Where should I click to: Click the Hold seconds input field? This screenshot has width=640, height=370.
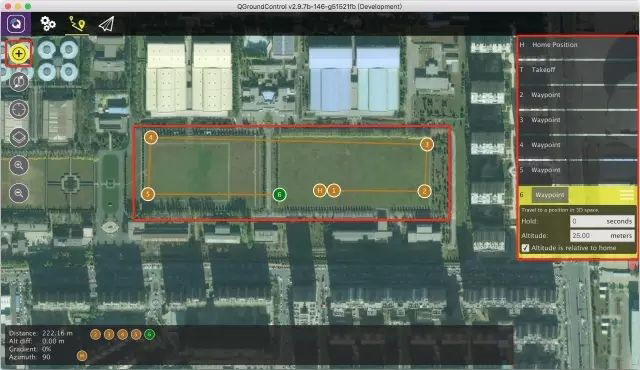click(602, 221)
